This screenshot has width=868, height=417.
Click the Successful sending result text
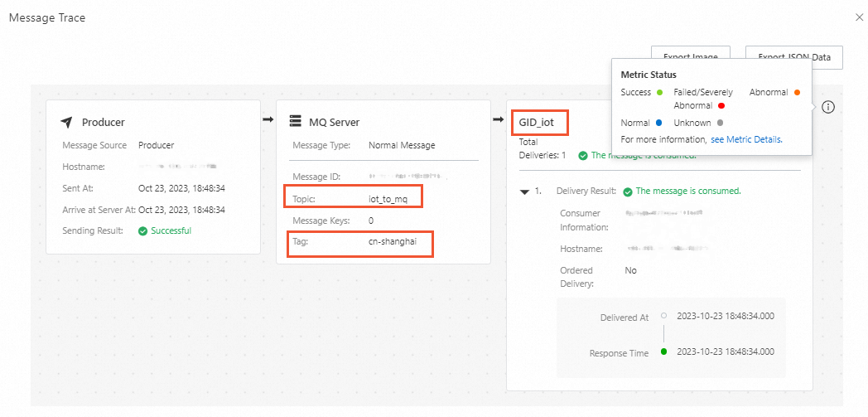(x=171, y=231)
